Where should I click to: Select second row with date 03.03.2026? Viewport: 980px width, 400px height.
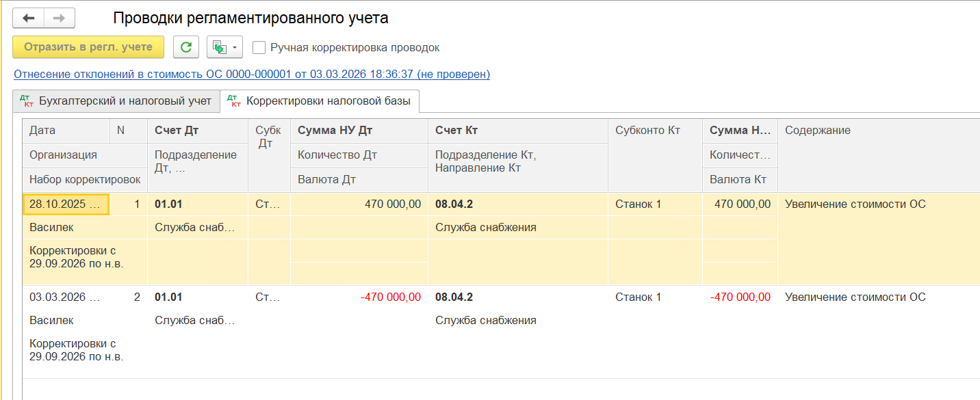pos(501,332)
